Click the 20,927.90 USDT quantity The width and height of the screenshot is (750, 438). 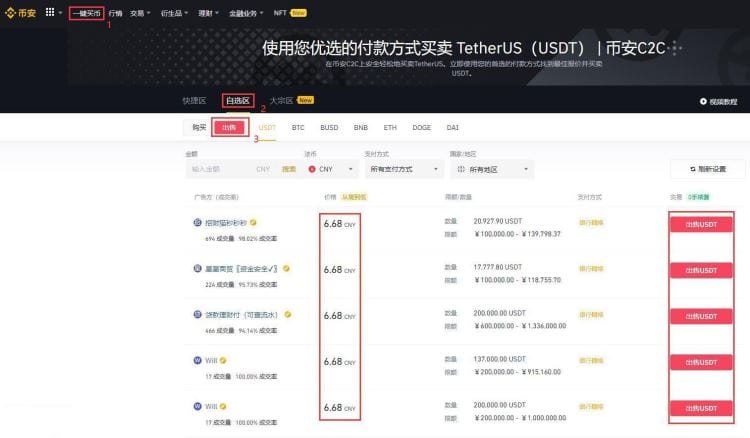click(497, 221)
